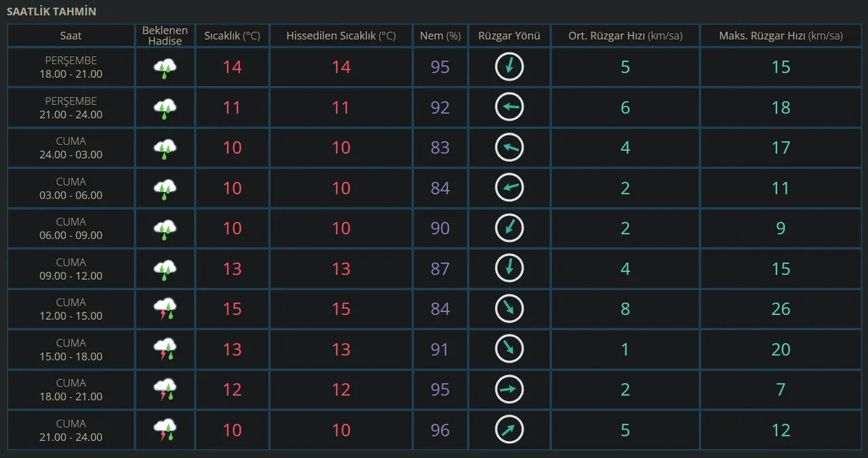Click the thunderstorm icon for Cuma 15.00 - 18.00
This screenshot has height=458, width=868.
point(165,350)
